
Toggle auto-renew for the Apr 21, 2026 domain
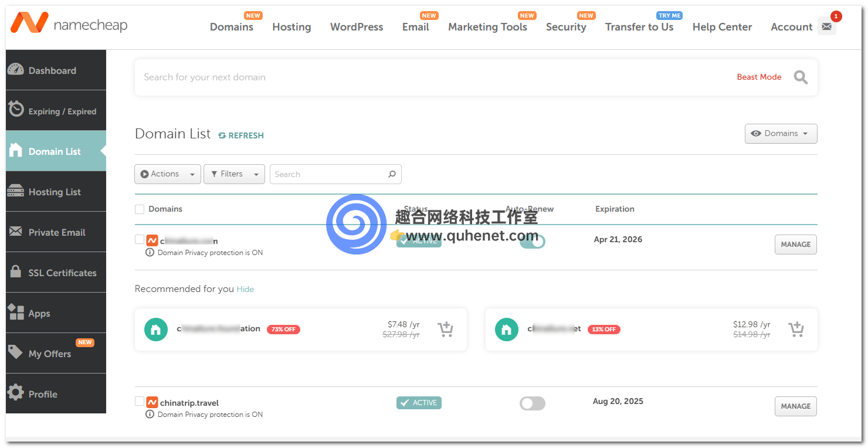point(533,241)
